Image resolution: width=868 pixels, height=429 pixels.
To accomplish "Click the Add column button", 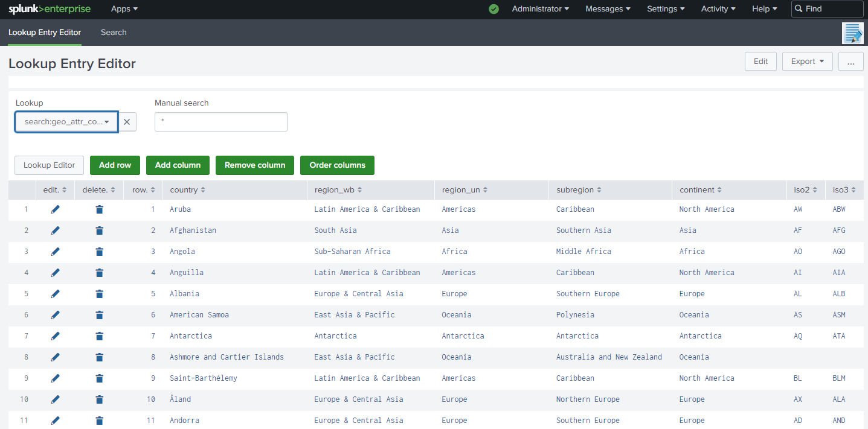I will click(178, 165).
